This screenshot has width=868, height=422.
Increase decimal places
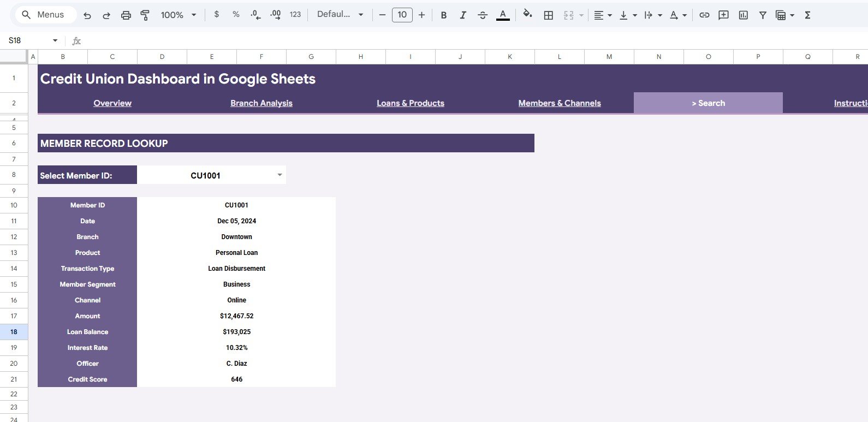coord(276,15)
